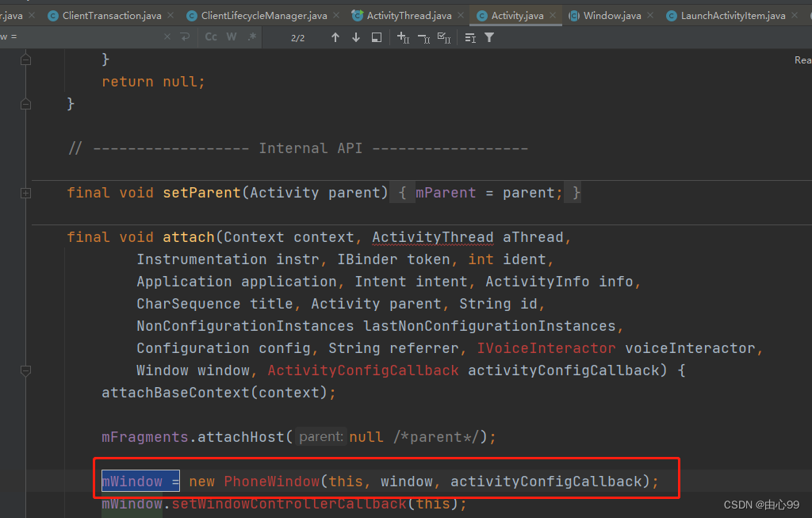
Task: Click the add occurrence plus icon
Action: [403, 36]
